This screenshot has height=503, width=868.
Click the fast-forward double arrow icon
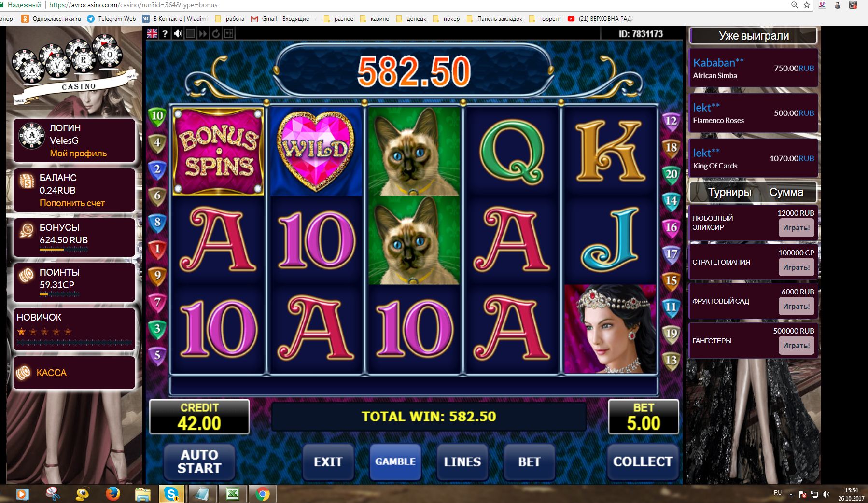203,33
